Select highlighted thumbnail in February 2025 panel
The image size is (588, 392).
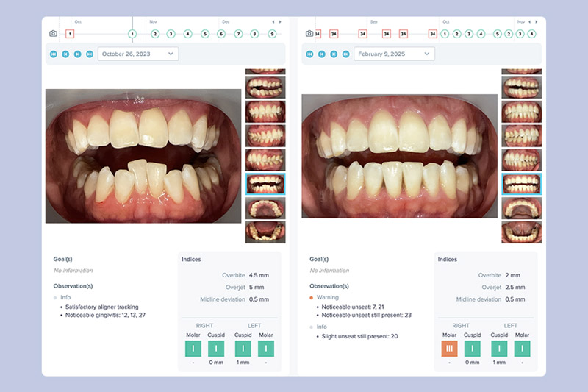coord(522,184)
